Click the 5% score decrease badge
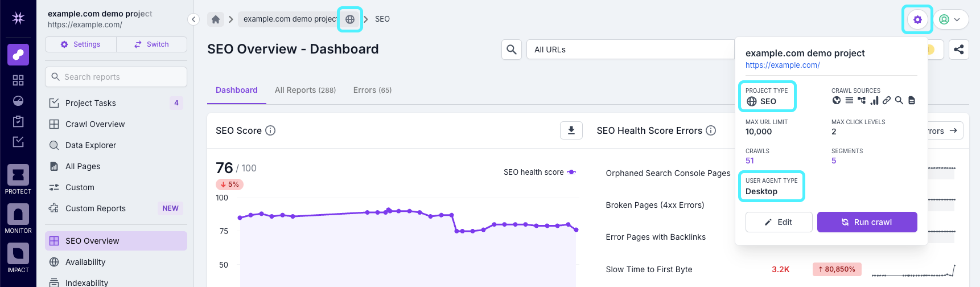This screenshot has width=980, height=287. pyautogui.click(x=229, y=184)
